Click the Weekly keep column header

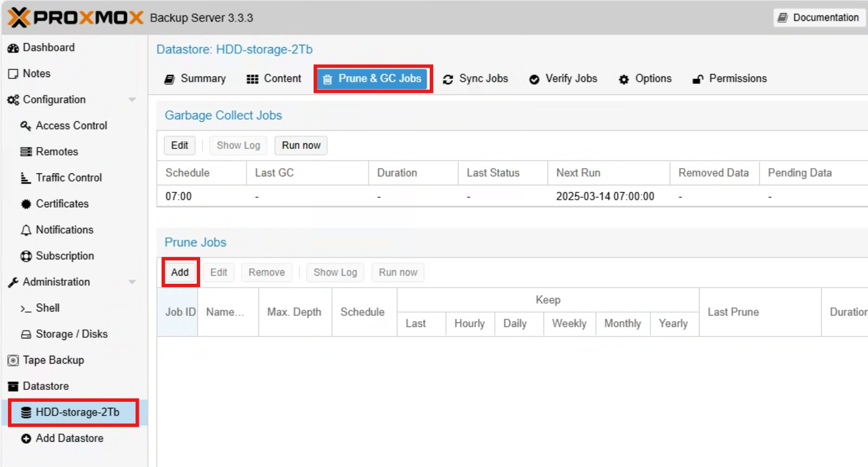pos(569,324)
